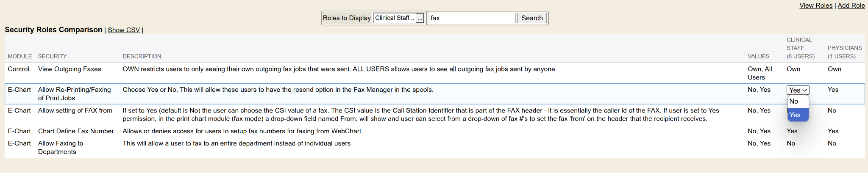868x173 pixels.
Task: Click Clinical Staff 'Own' value for View Outgoing Faxes
Action: [793, 69]
